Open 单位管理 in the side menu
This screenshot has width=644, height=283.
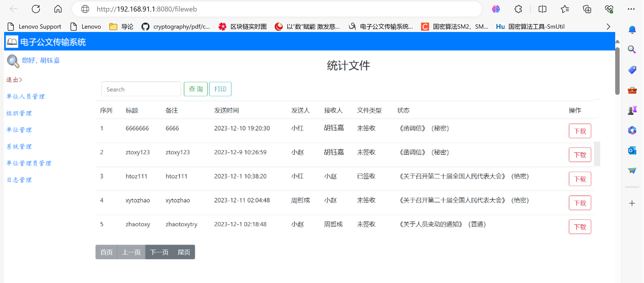[19, 130]
